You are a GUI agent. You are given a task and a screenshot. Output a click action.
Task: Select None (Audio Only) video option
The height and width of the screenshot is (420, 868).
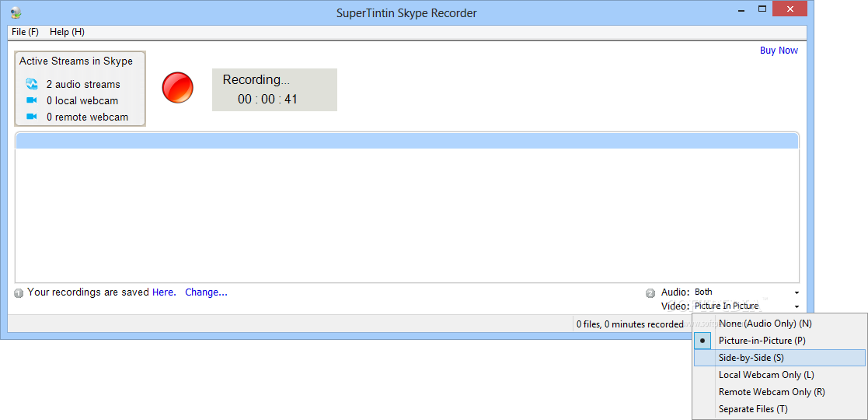click(x=779, y=323)
